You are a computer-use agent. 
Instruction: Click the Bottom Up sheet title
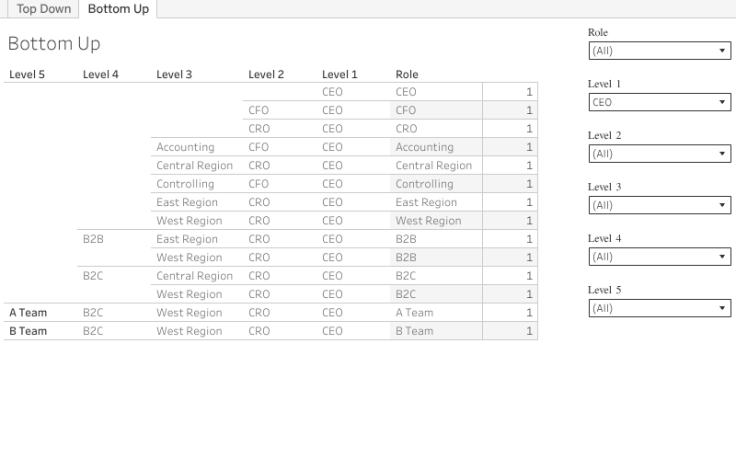[x=54, y=46]
